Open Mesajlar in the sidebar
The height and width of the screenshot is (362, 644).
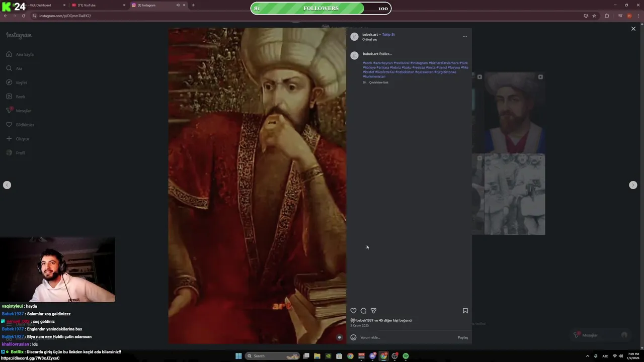19,111
